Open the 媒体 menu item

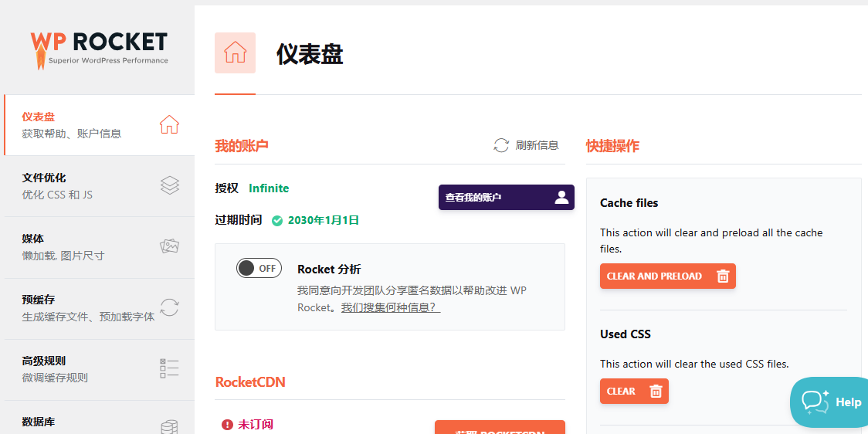(100, 247)
